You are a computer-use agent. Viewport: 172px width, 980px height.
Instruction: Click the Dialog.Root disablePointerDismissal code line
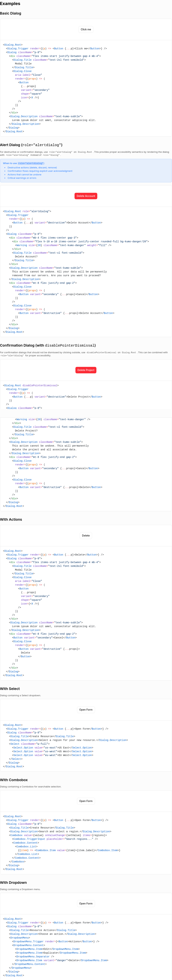pyautogui.click(x=31, y=385)
